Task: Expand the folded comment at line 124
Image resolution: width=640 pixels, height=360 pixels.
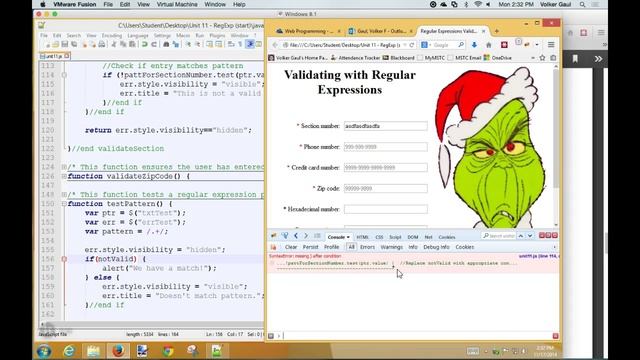Action: pyautogui.click(x=64, y=167)
